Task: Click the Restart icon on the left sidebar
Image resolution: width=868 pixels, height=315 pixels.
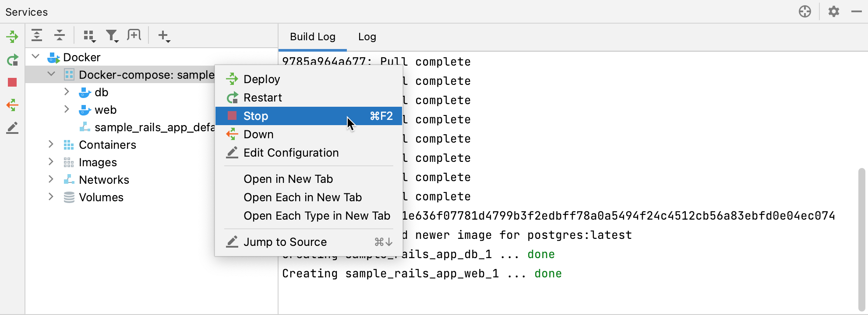Action: coord(12,60)
